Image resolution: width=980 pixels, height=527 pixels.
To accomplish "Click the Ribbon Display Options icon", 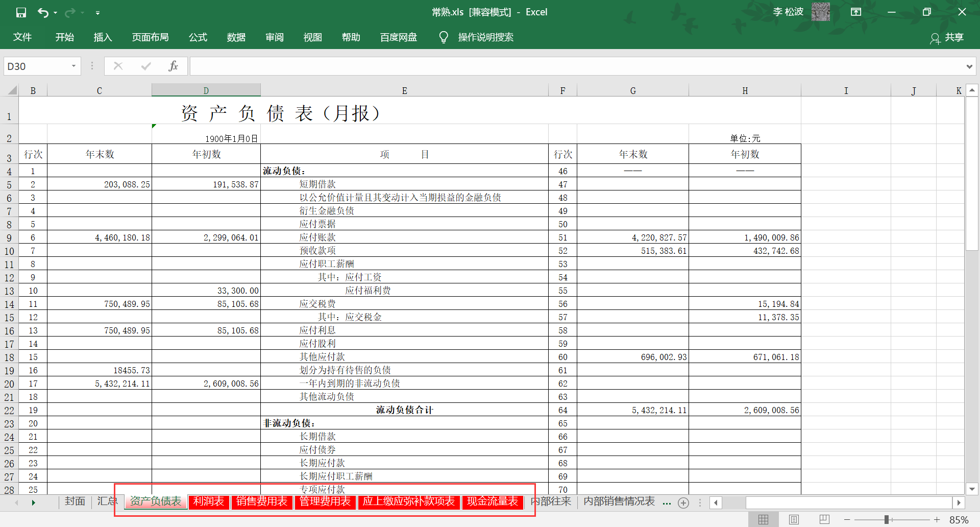I will [856, 12].
